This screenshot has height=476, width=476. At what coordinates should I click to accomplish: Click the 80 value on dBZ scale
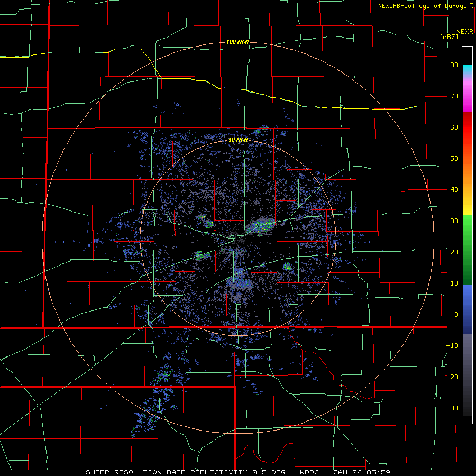pos(454,65)
